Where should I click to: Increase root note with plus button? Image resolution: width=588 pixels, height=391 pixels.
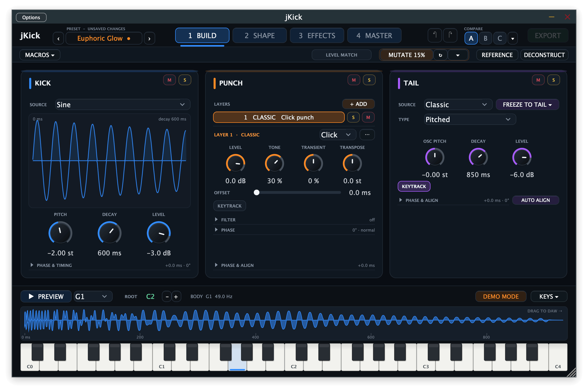coord(176,297)
